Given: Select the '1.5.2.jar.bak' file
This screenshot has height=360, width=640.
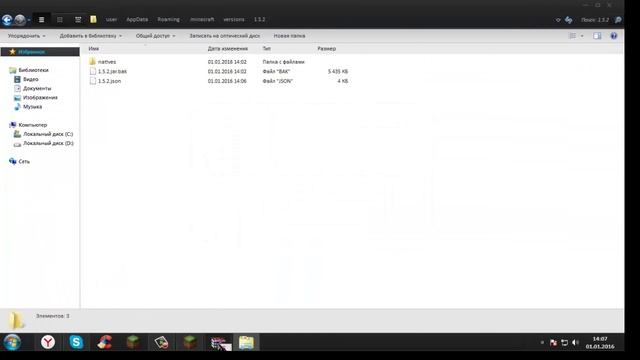Looking at the screenshot, I should pos(112,71).
